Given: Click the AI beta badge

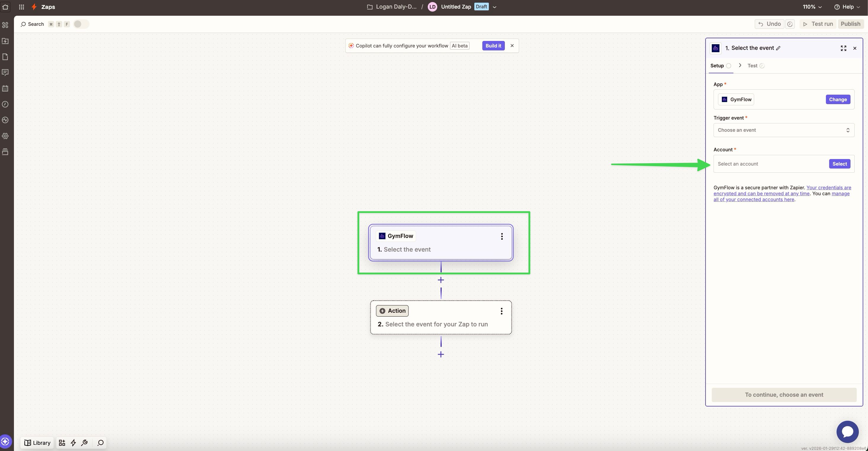Looking at the screenshot, I should [x=459, y=46].
